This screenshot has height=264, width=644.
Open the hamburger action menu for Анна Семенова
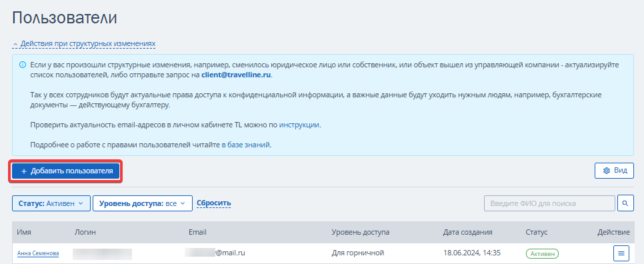(x=621, y=253)
